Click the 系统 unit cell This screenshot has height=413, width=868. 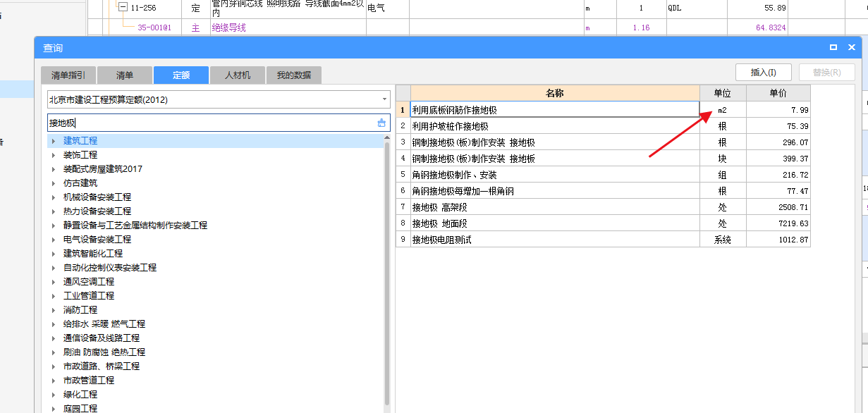723,240
